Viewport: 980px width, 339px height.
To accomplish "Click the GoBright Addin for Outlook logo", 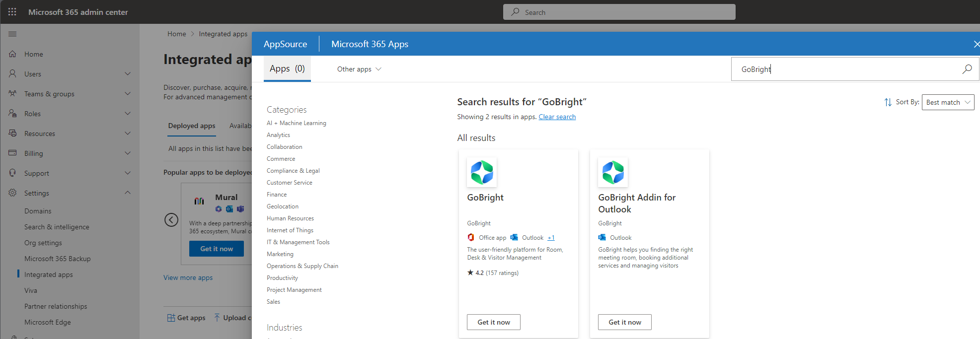I will (x=613, y=172).
